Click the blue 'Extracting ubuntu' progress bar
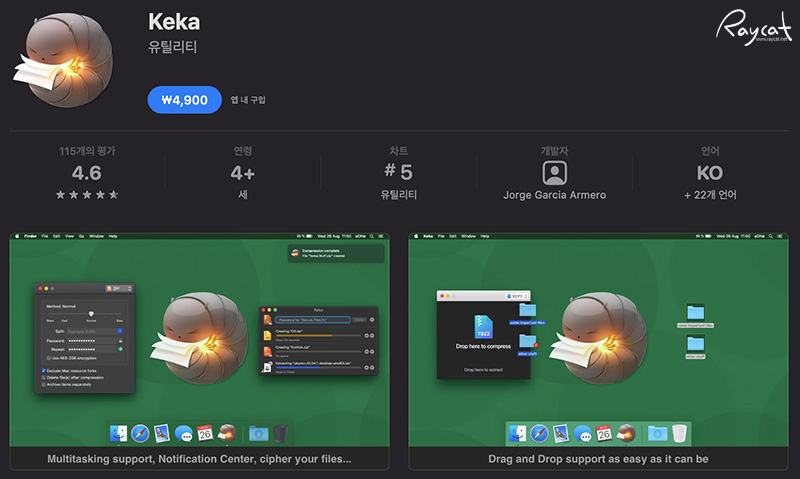Viewport: 800px width, 479px height. point(318,368)
